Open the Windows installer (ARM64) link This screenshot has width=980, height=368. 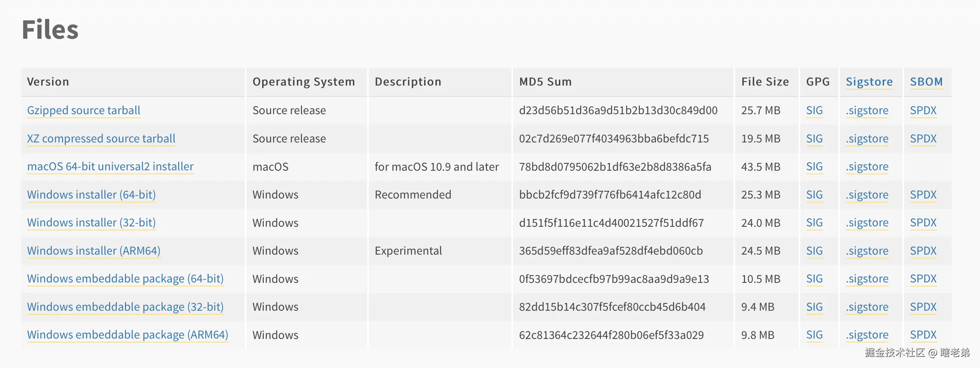tap(94, 251)
